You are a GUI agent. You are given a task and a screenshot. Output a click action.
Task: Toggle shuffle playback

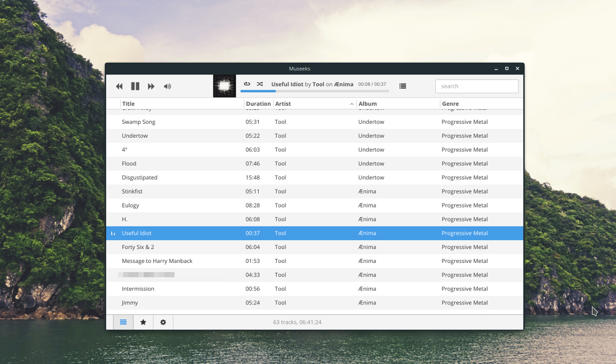pyautogui.click(x=259, y=83)
